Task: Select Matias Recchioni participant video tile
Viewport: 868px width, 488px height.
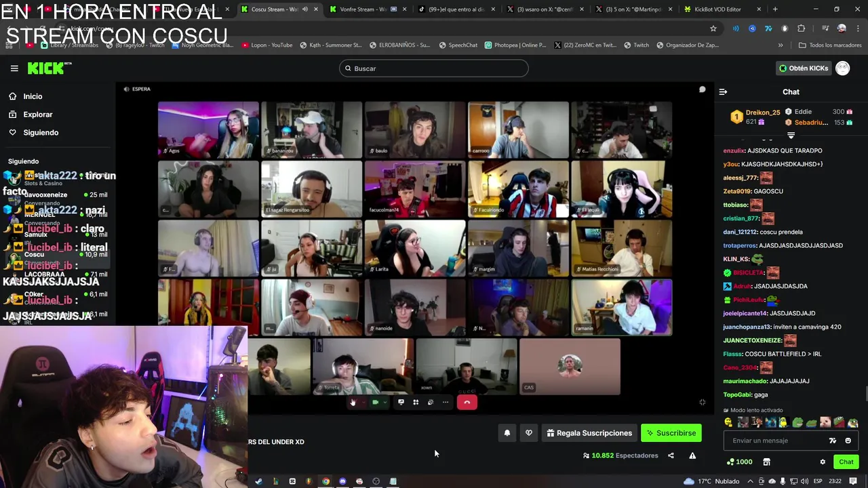Action: 621,248
